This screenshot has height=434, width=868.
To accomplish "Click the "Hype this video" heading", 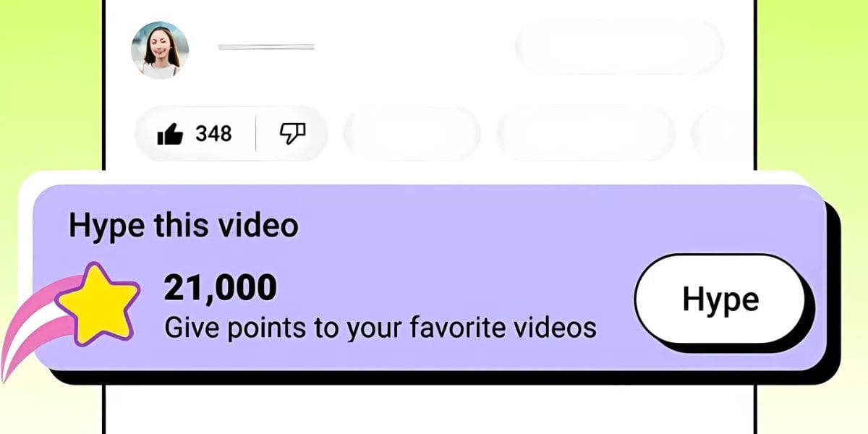I will [x=183, y=226].
